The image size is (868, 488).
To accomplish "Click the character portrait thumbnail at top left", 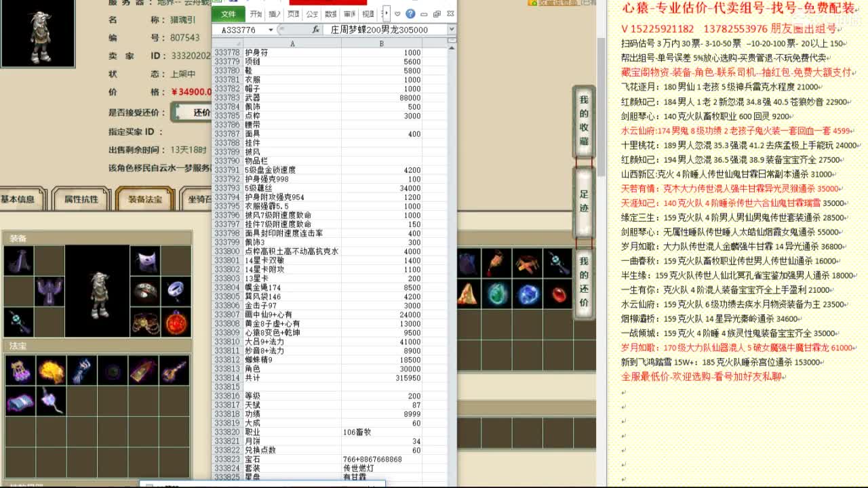I will [37, 33].
